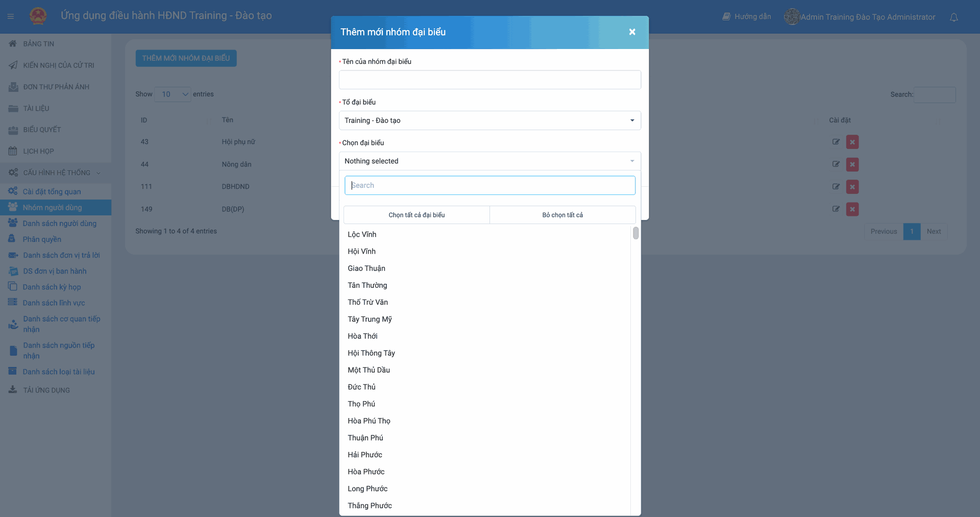Screen dimensions: 980x517
Task: Click the edit icon for DBHDND row
Action: click(x=836, y=187)
